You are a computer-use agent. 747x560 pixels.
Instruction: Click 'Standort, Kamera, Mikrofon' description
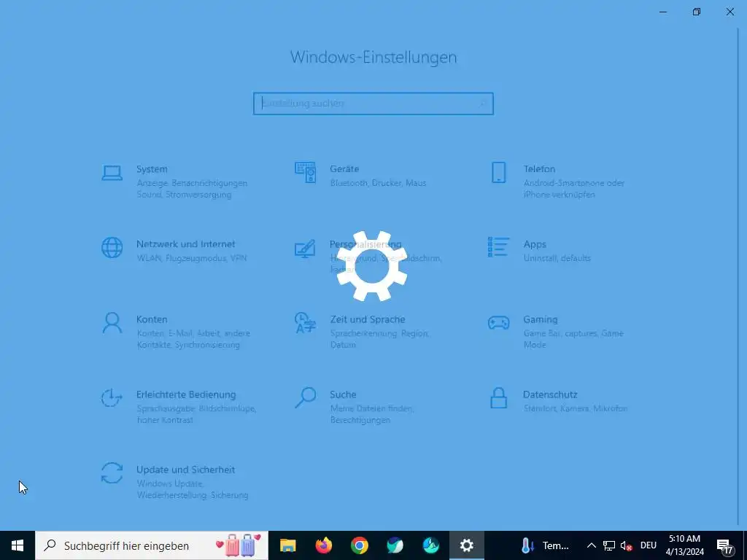pyautogui.click(x=576, y=408)
